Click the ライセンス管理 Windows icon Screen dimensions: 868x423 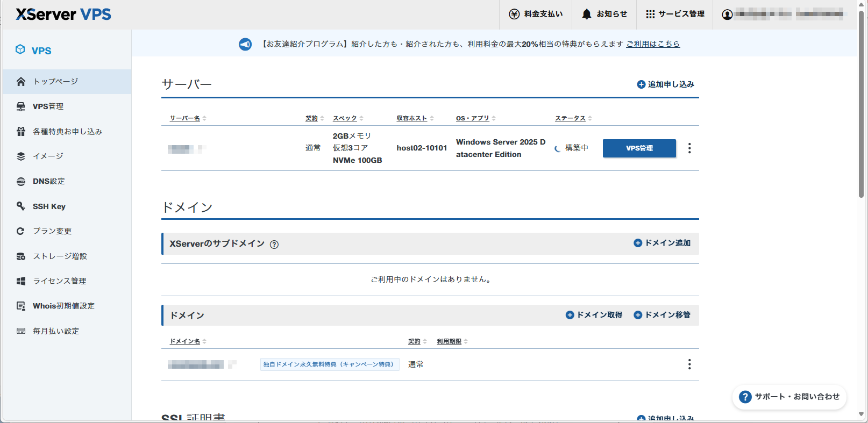pyautogui.click(x=21, y=281)
